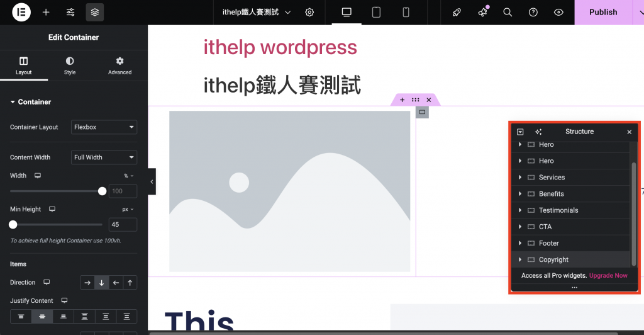Set direction to row right arrow
This screenshot has height=335, width=644.
[87, 282]
